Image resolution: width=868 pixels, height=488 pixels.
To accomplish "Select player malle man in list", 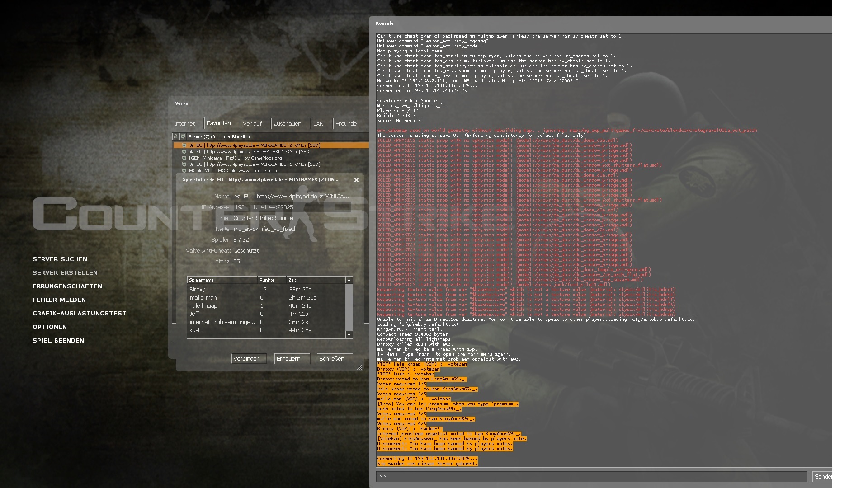I will click(x=266, y=298).
